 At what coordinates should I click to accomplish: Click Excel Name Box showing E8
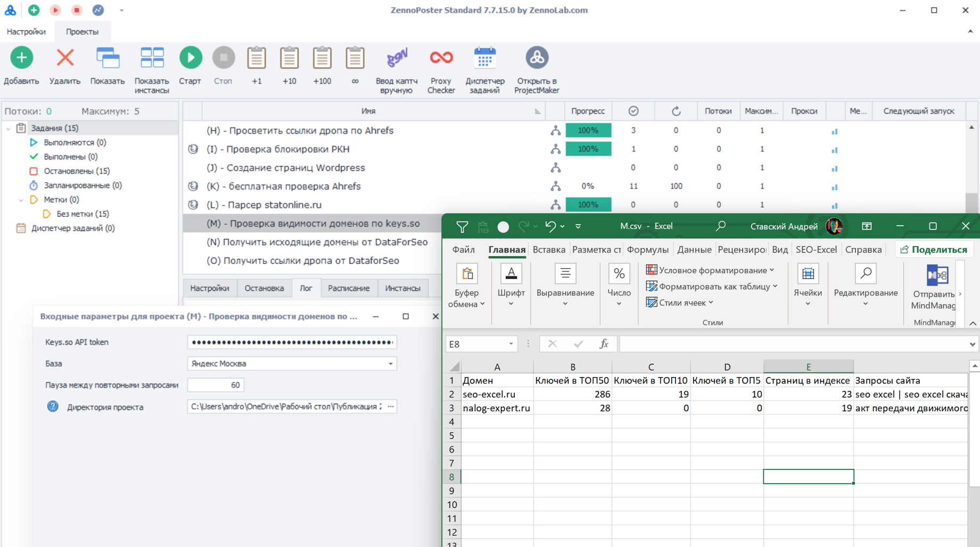482,344
